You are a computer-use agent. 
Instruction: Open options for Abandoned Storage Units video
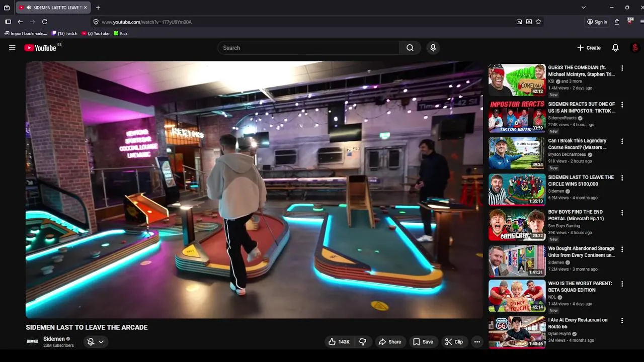[622, 249]
